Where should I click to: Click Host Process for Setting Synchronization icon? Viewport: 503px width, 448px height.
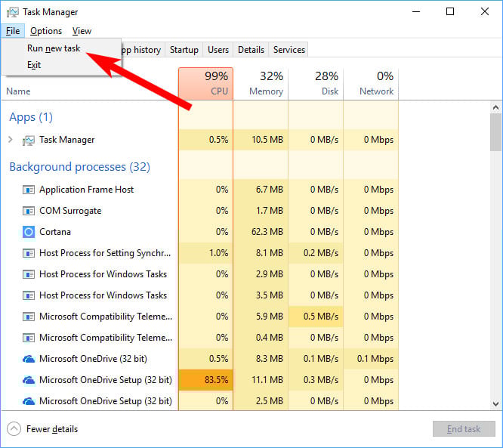(x=29, y=253)
